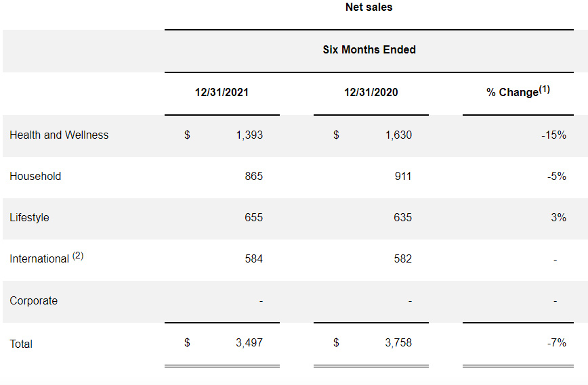The height and width of the screenshot is (385, 588).
Task: Click the Net sales table title
Action: (x=369, y=7)
